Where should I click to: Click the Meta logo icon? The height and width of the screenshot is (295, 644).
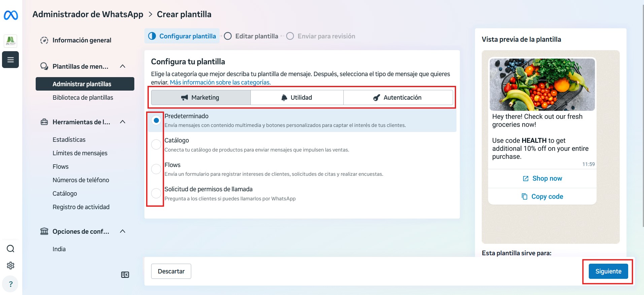click(x=11, y=15)
